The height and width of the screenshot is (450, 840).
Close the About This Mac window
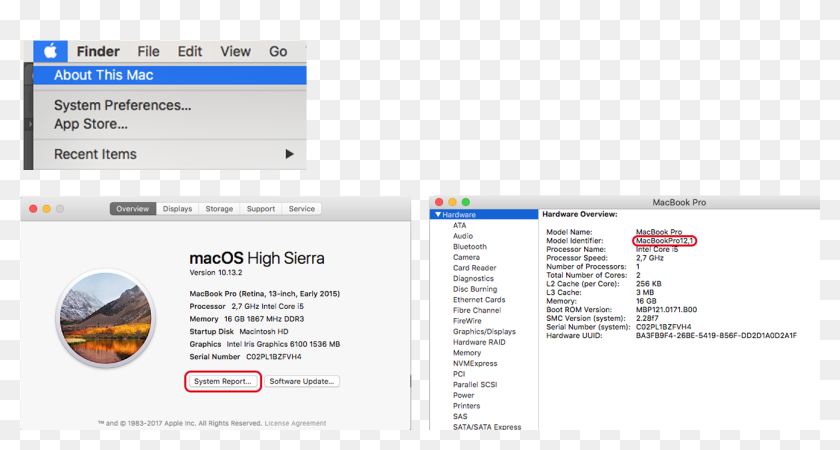(x=33, y=209)
